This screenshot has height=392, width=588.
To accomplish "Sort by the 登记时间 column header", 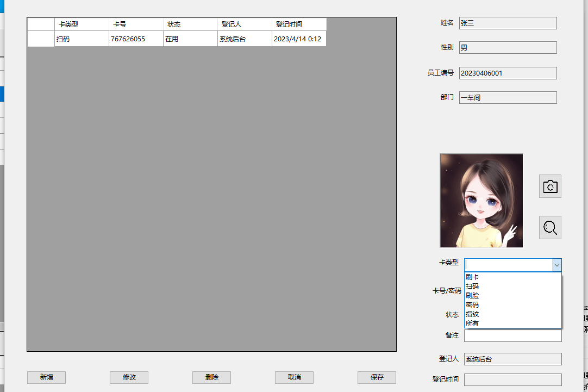I will click(x=299, y=24).
